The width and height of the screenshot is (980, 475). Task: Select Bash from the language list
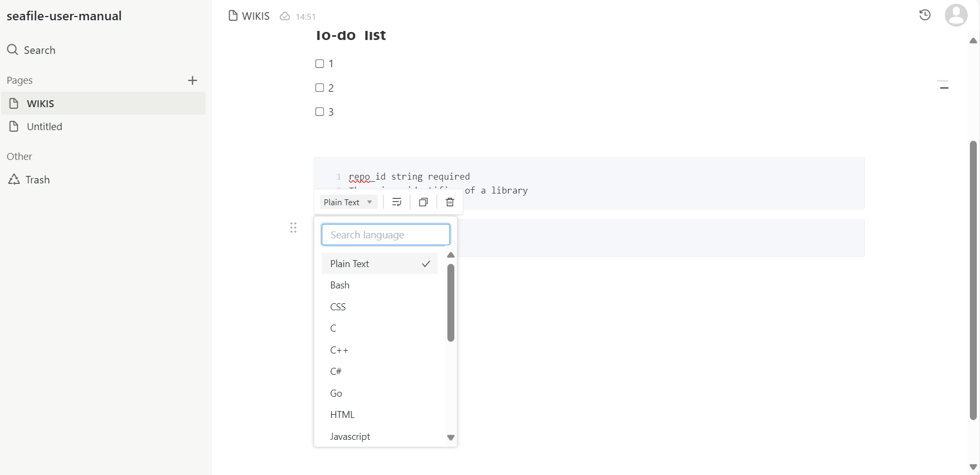(340, 285)
